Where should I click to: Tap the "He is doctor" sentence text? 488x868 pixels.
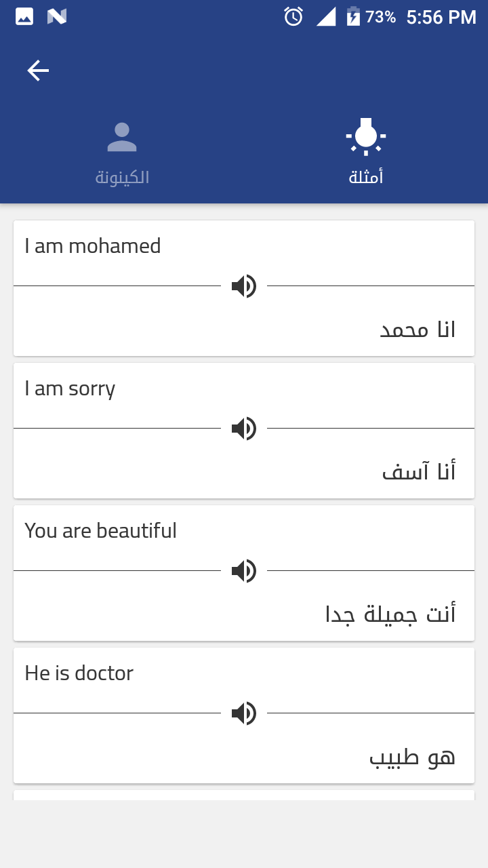(x=79, y=673)
